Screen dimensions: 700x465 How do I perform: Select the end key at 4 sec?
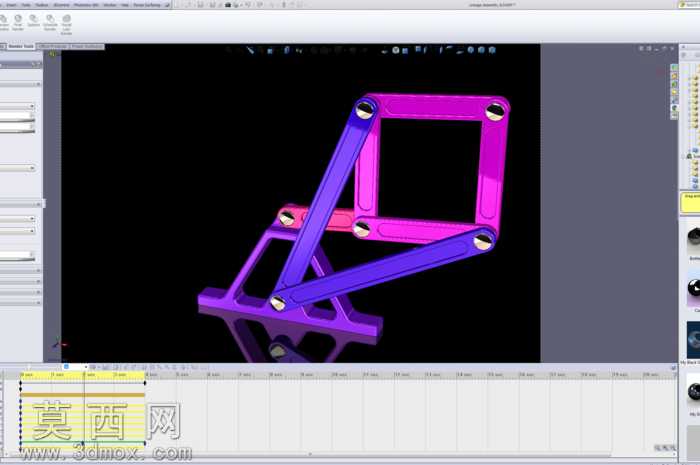point(145,382)
